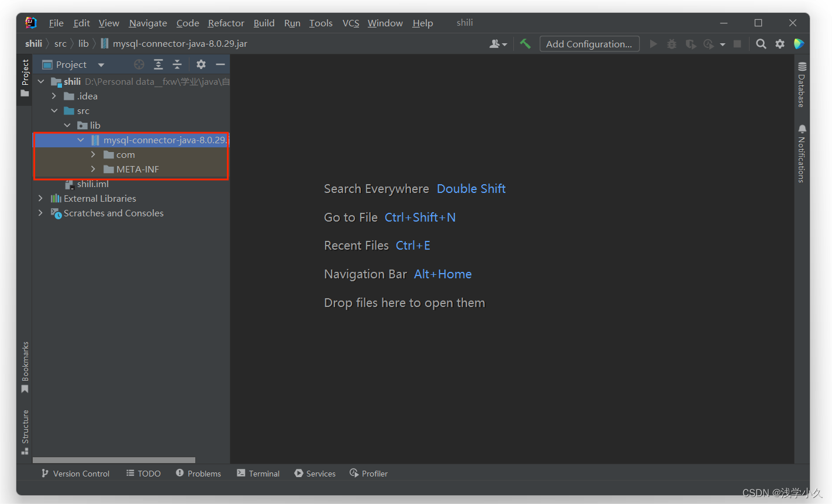Click the colorful JetBrains Toolbox icon
The height and width of the screenshot is (504, 832).
799,44
